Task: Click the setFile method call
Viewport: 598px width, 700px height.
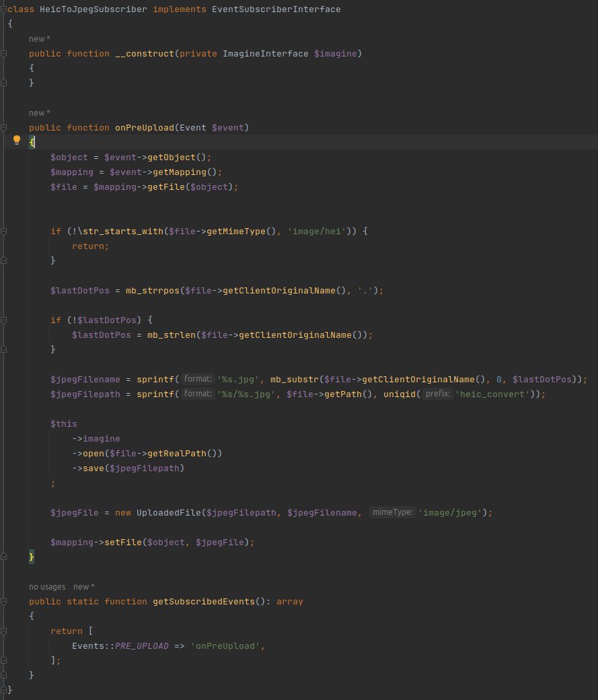Action: [123, 542]
